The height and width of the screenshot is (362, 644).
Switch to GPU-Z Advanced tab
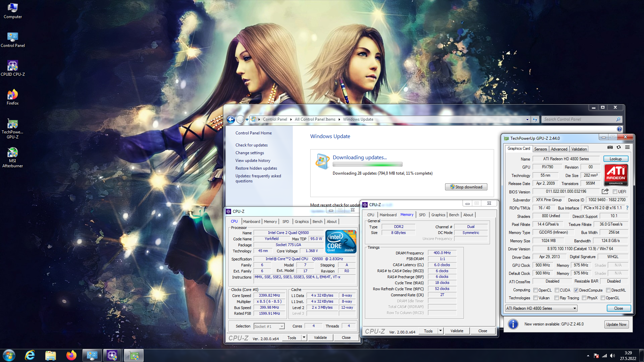(x=559, y=149)
